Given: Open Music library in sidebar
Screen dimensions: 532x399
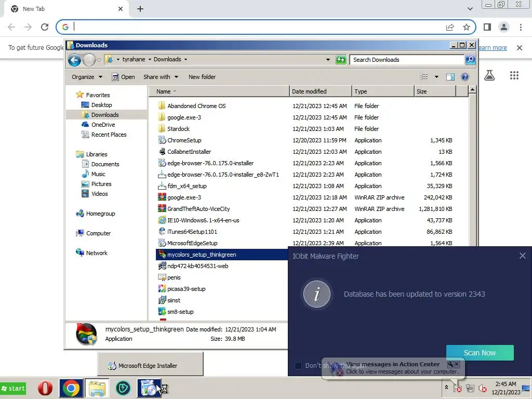Looking at the screenshot, I should pos(94,174).
